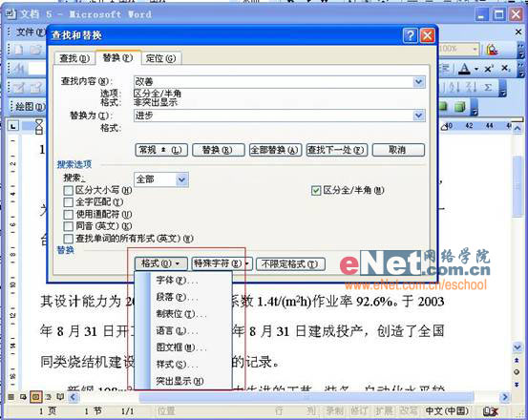The image size is (528, 420).
Task: Open the 特殊字符 dropdown button
Action: 222,263
